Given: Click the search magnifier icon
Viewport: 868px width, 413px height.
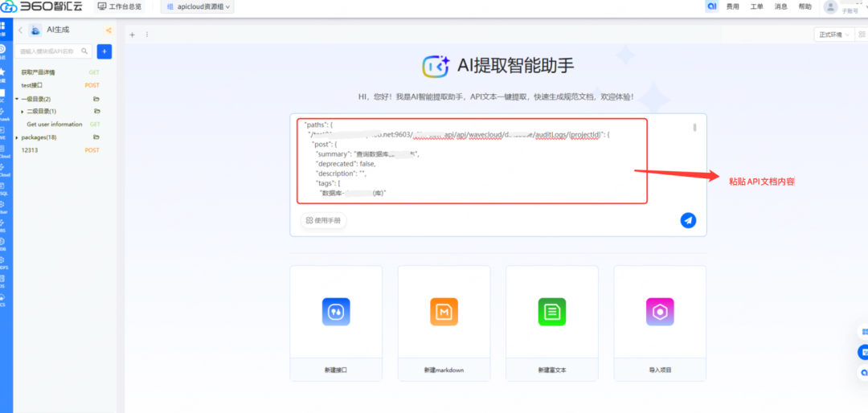Looking at the screenshot, I should click(84, 51).
